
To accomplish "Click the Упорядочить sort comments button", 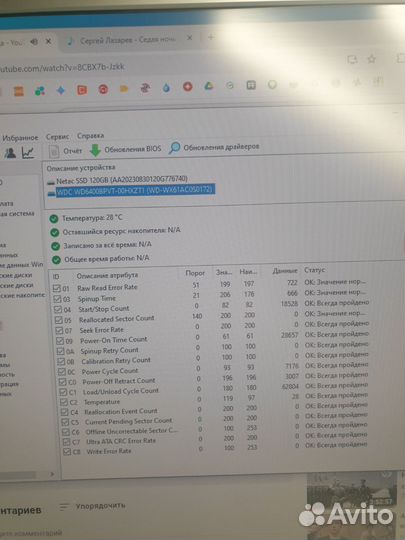I will pos(92,506).
